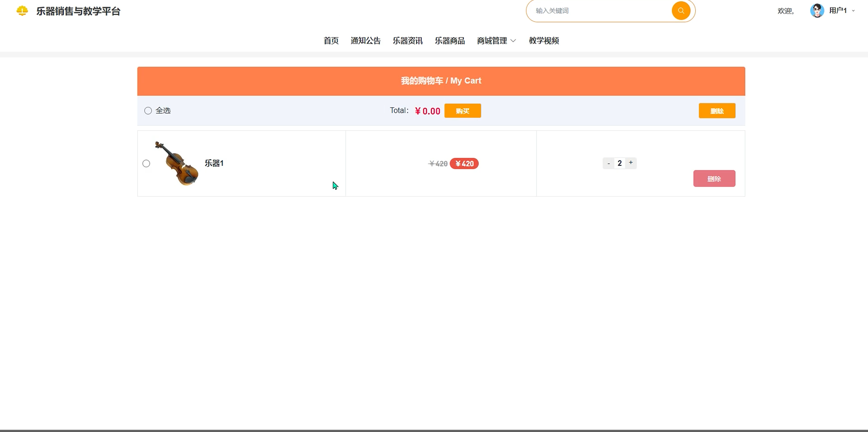Select the 乐器1 item radio button
The height and width of the screenshot is (432, 868).
(x=146, y=163)
